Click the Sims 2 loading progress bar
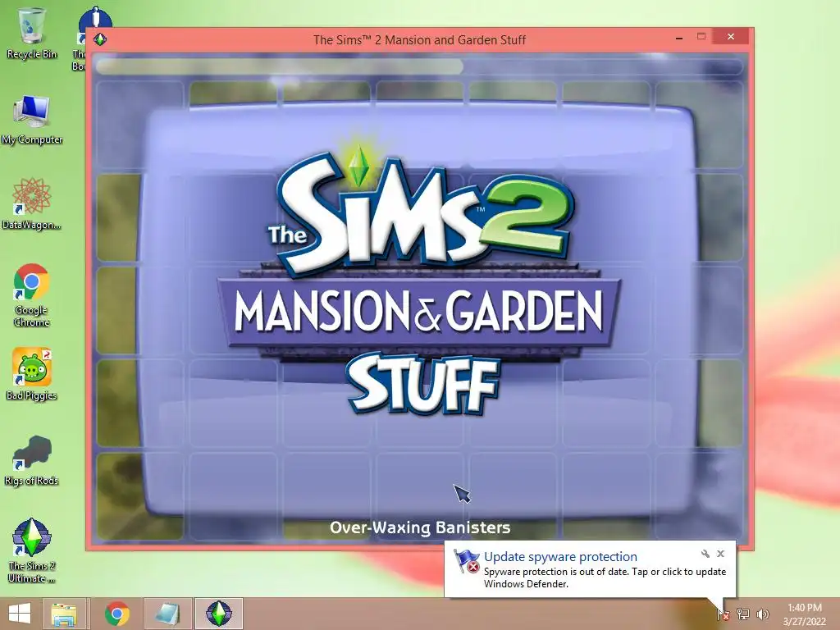 [419, 66]
